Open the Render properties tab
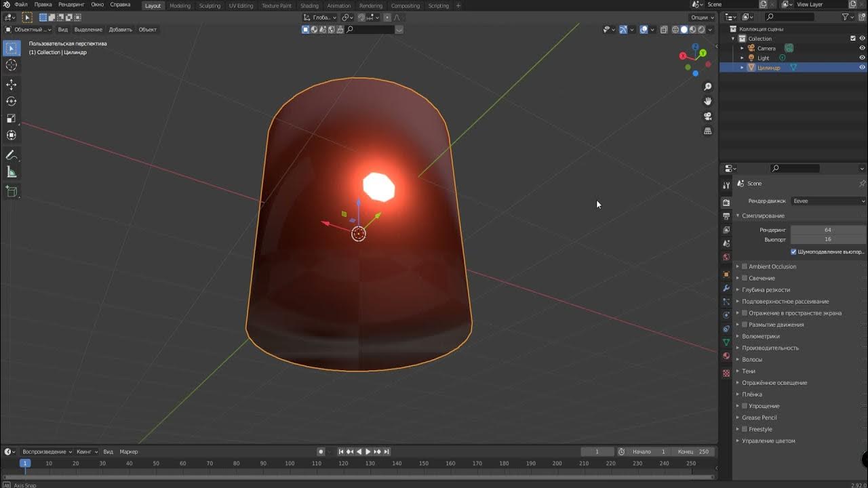 coord(726,203)
